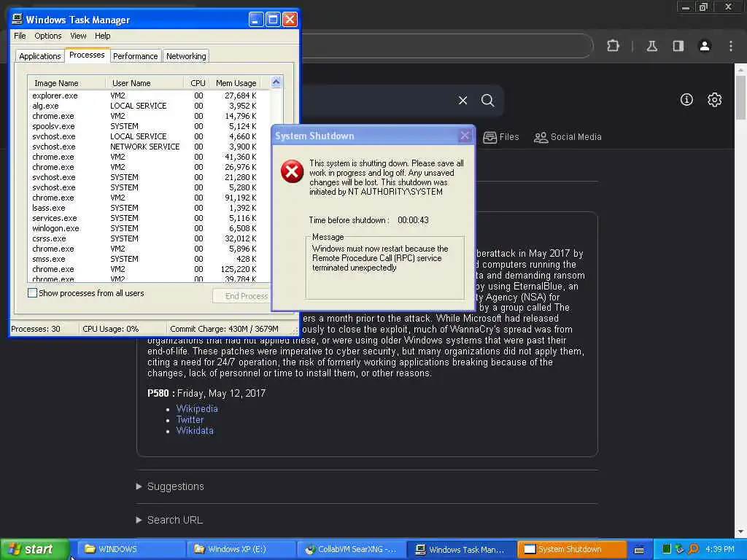
Task: Select chrome.exe using 91,192 K memory
Action: coord(149,198)
